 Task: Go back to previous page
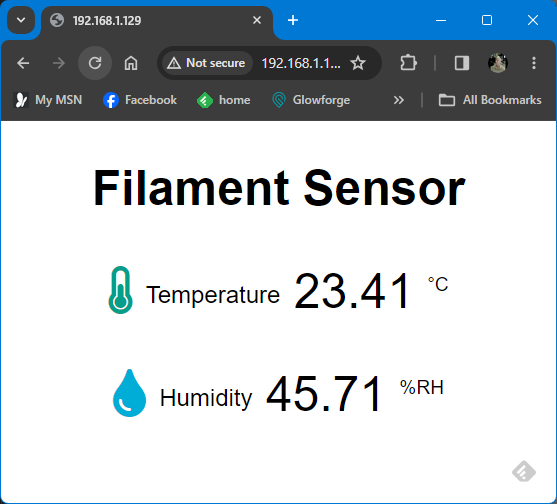(23, 63)
